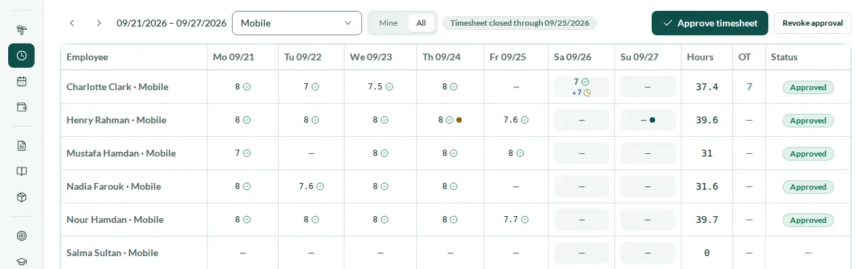Click Mustafa Hamdan's empty Saturday cell
Viewport: 868px width, 269px height.
(582, 153)
